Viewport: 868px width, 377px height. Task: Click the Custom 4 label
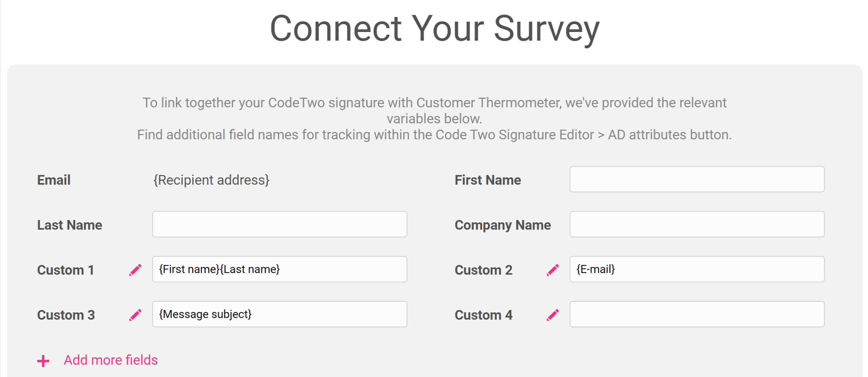pos(484,315)
